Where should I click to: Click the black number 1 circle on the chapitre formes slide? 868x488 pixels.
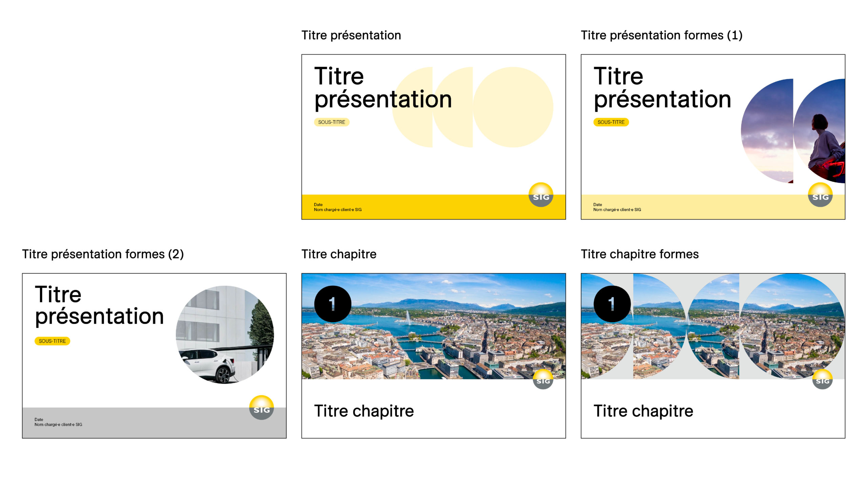(x=612, y=304)
